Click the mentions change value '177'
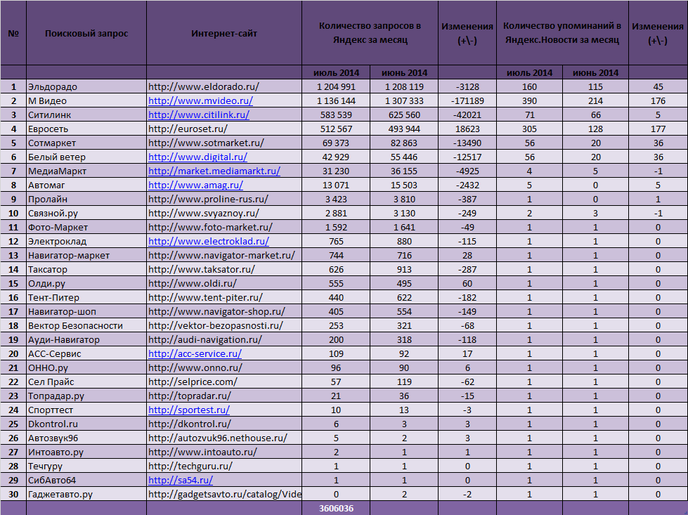The width and height of the screenshot is (688, 515). 658,129
